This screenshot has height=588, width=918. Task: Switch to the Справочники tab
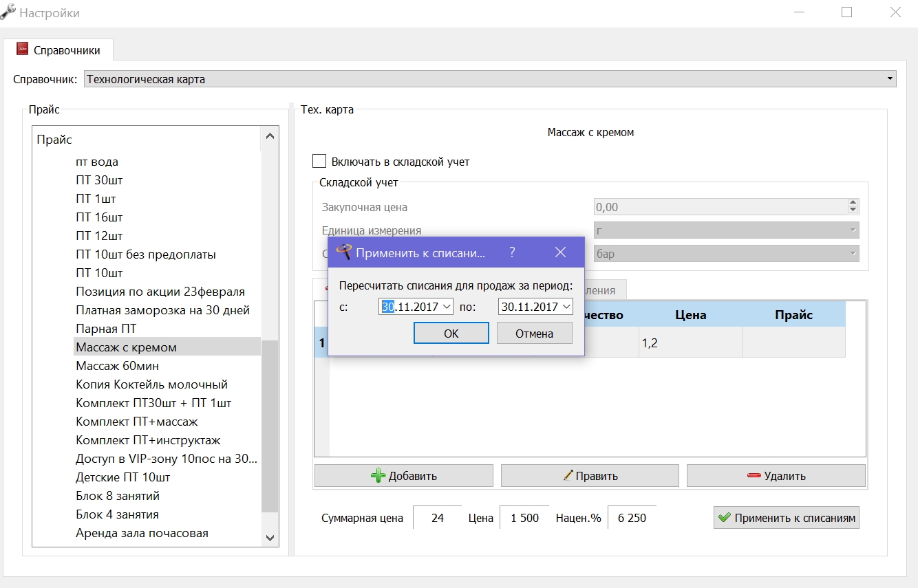tap(58, 50)
